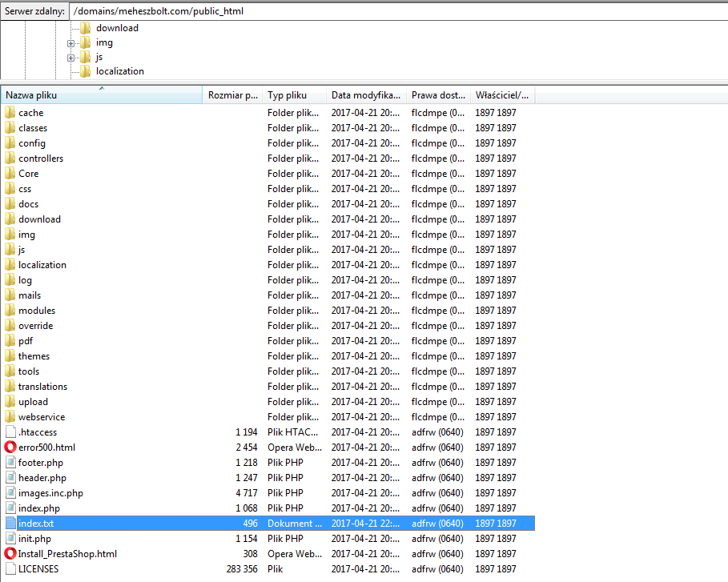728x582 pixels.
Task: Select the tools folder icon
Action: pyautogui.click(x=10, y=371)
